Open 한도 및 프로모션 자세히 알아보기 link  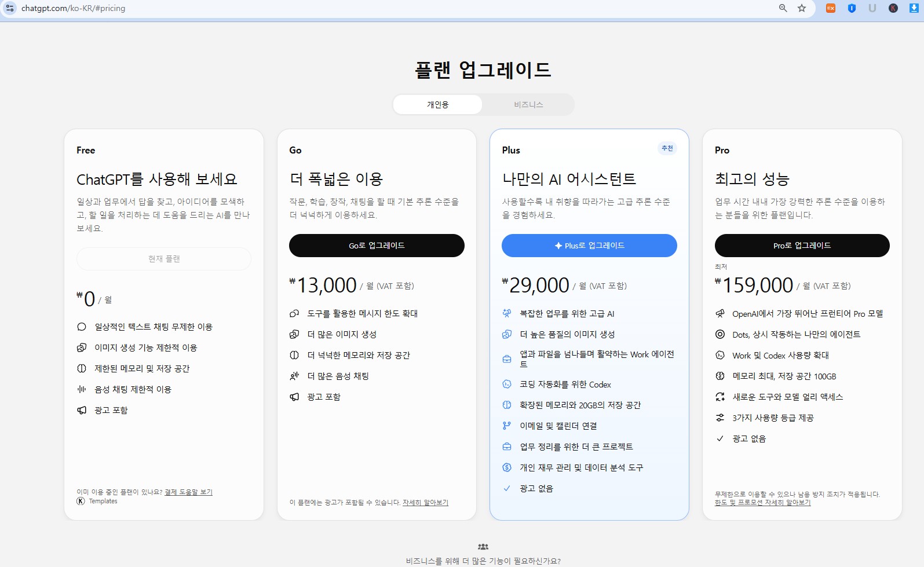tap(762, 503)
